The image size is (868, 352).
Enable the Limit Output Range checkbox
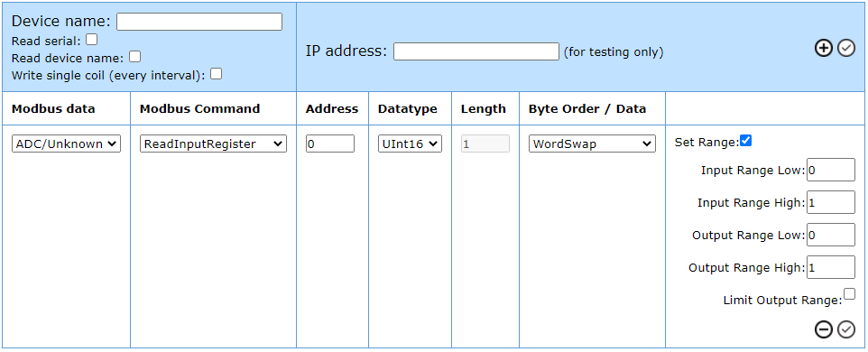(x=849, y=293)
